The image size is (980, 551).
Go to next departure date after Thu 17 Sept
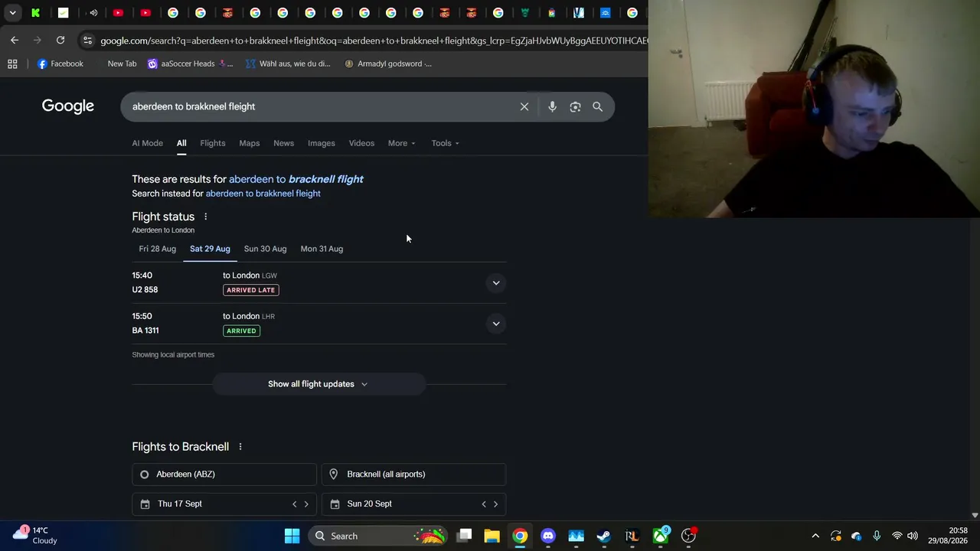click(306, 504)
